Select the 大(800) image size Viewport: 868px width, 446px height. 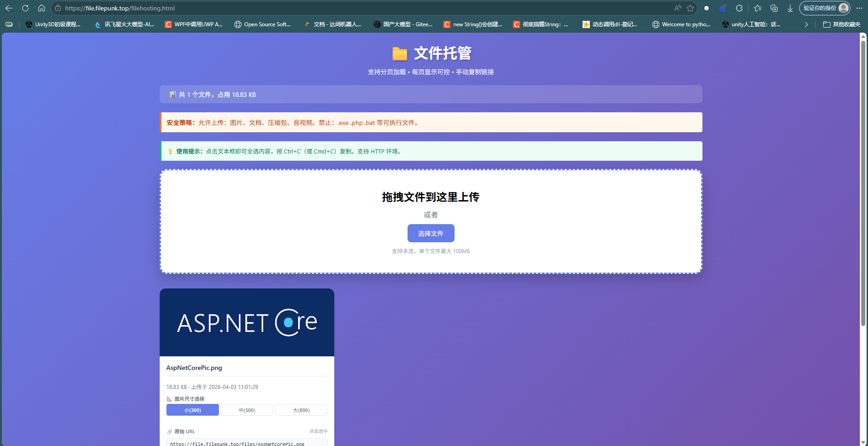pos(301,410)
